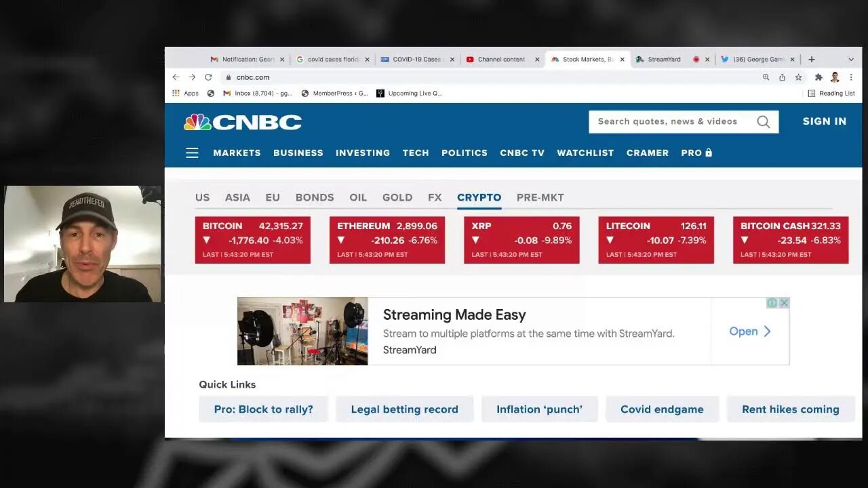
Task: Switch to the George Gammon Twitter tab
Action: pyautogui.click(x=757, y=60)
